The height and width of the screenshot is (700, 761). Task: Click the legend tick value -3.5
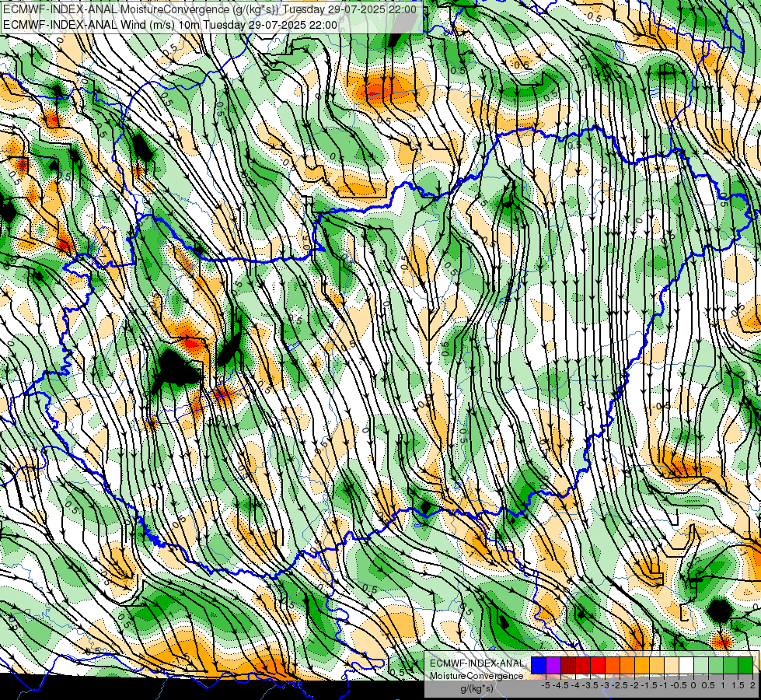click(590, 685)
